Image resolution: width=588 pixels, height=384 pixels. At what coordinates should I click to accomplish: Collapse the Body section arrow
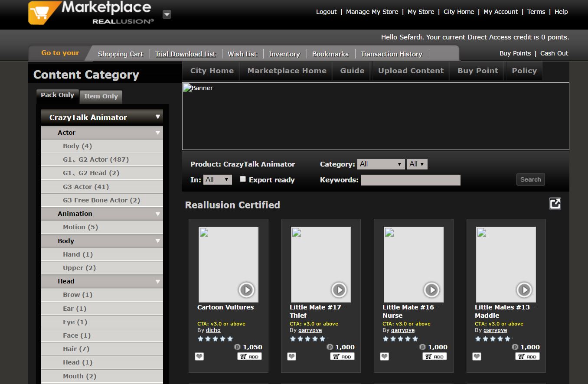point(158,241)
